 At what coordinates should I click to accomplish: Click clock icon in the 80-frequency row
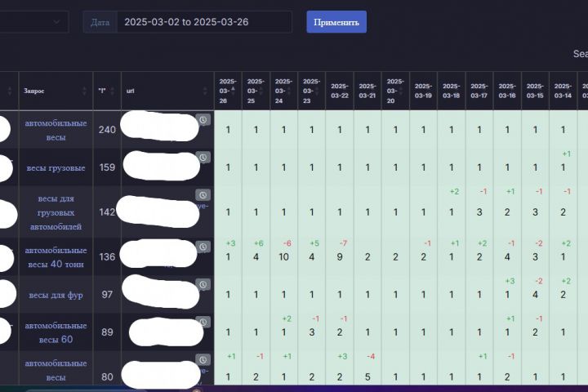coord(203,359)
